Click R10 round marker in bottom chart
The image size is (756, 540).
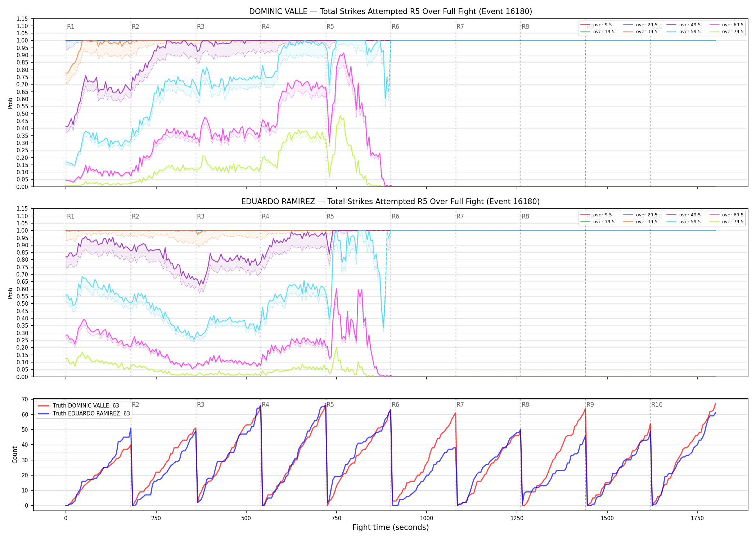(657, 405)
